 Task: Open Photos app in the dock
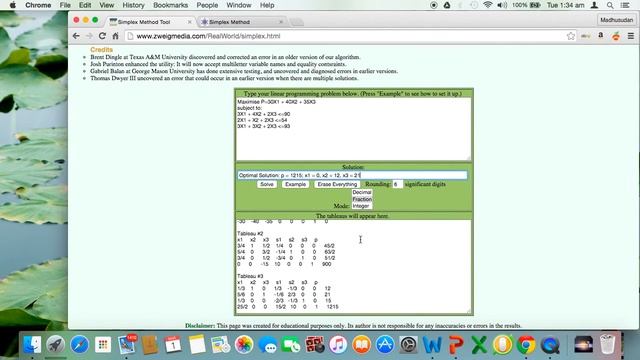click(x=244, y=344)
